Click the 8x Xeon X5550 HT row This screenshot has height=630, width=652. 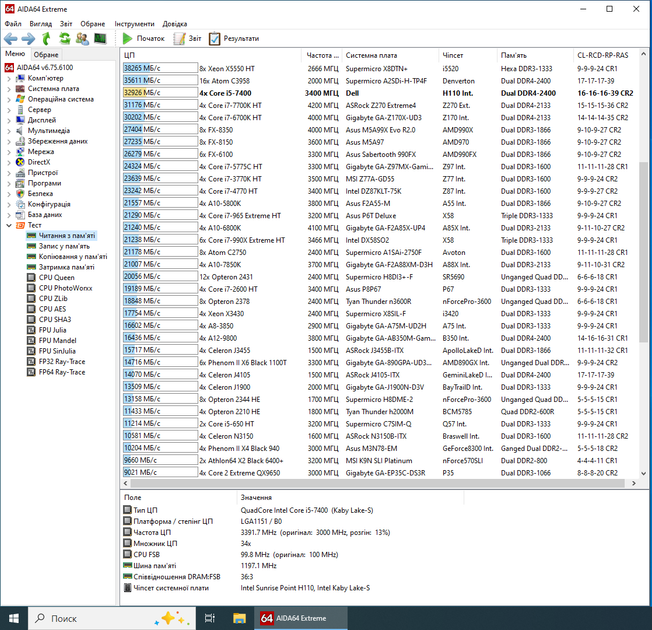[379, 69]
